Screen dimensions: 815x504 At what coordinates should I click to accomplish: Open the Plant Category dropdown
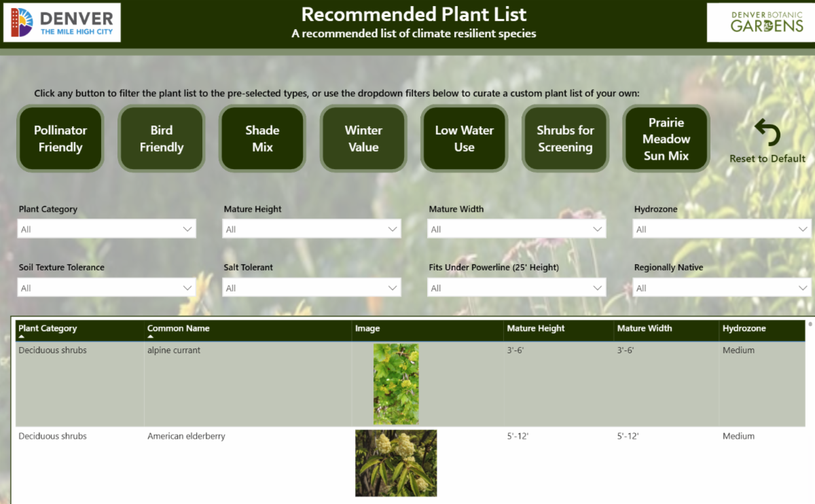coord(107,229)
